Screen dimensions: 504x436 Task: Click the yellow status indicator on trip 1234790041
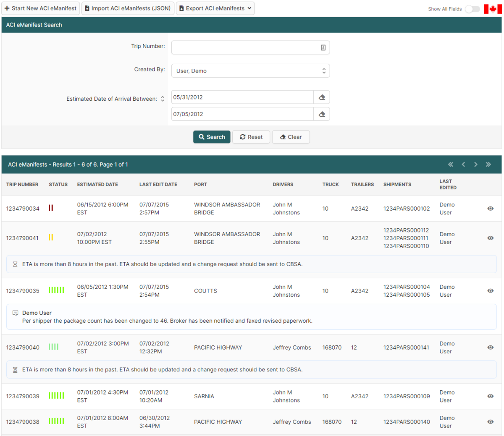(51, 237)
